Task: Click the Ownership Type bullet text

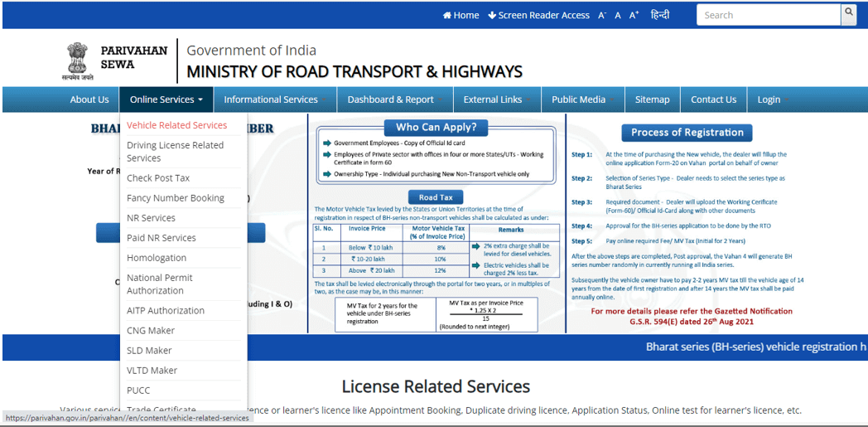Action: 432,174
